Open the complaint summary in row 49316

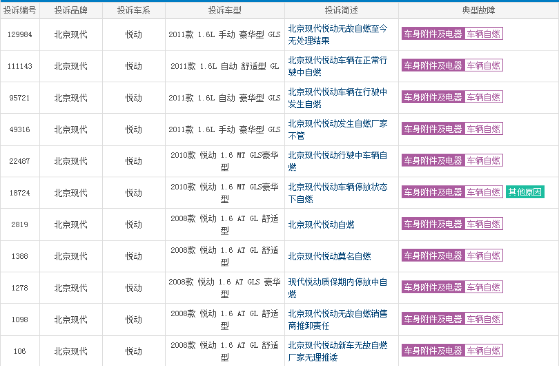[x=338, y=130]
